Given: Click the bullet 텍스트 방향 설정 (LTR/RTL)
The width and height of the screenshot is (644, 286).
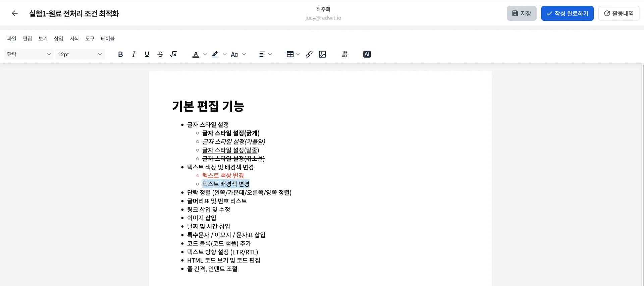Looking at the screenshot, I should (223, 252).
